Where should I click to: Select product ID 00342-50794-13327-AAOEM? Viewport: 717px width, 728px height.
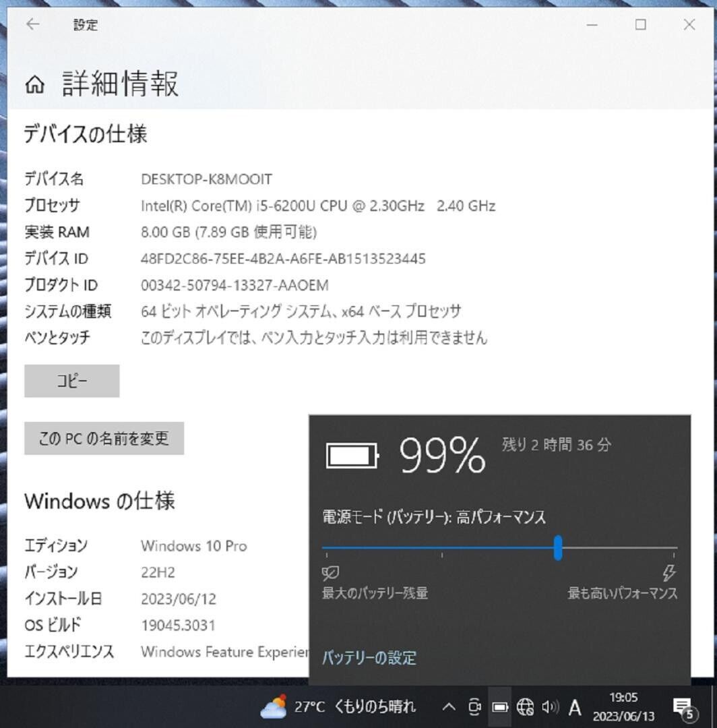[x=235, y=285]
